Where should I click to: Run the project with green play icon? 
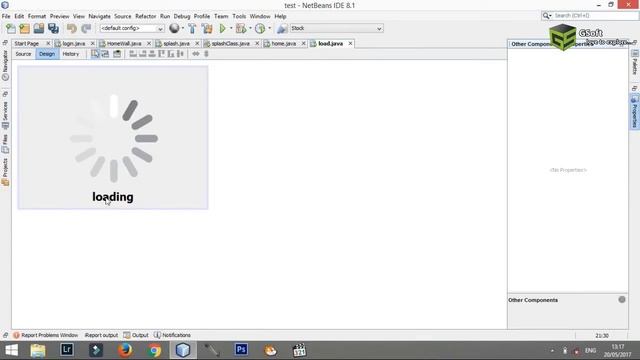point(222,29)
